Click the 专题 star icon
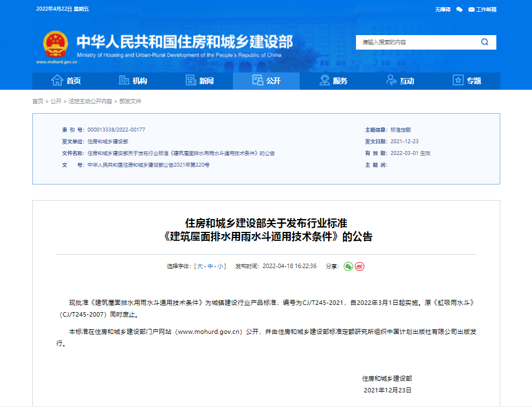532x408 pixels. 458,80
